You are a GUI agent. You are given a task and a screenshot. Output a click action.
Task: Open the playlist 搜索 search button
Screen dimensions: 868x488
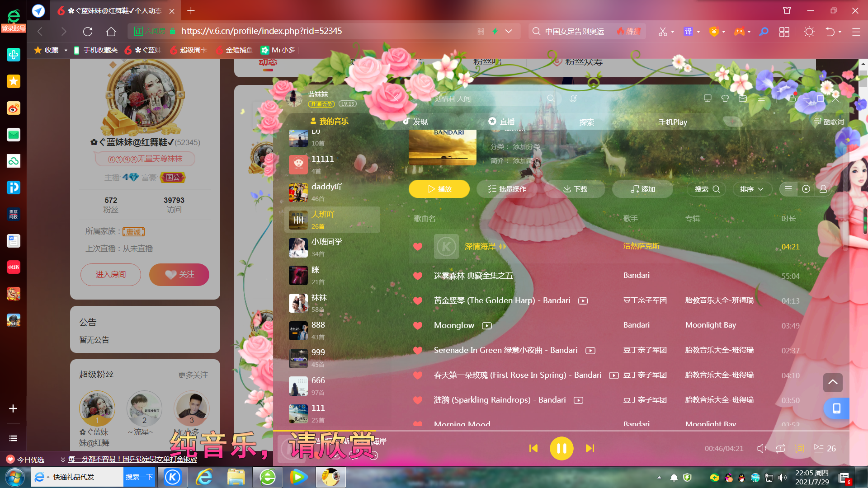pyautogui.click(x=707, y=189)
